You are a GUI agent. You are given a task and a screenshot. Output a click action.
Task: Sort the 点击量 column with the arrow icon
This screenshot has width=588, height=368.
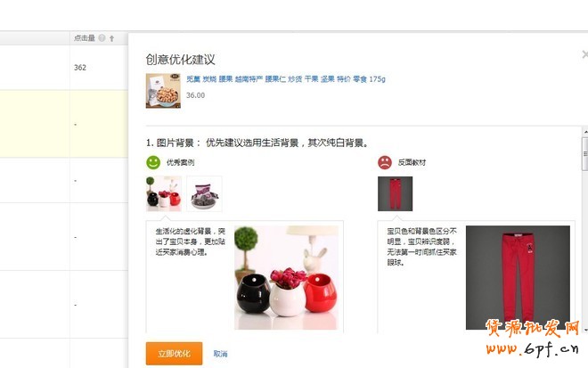[x=111, y=38]
